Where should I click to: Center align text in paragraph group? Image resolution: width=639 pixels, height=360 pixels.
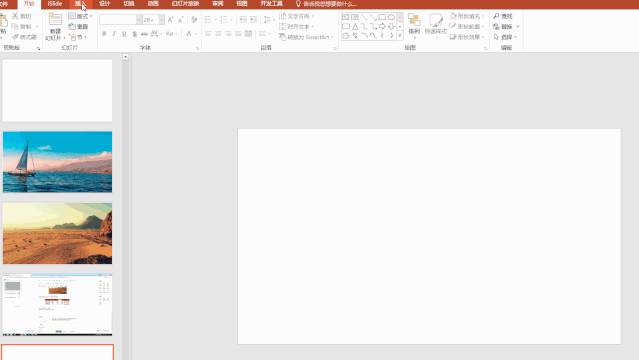(x=218, y=33)
